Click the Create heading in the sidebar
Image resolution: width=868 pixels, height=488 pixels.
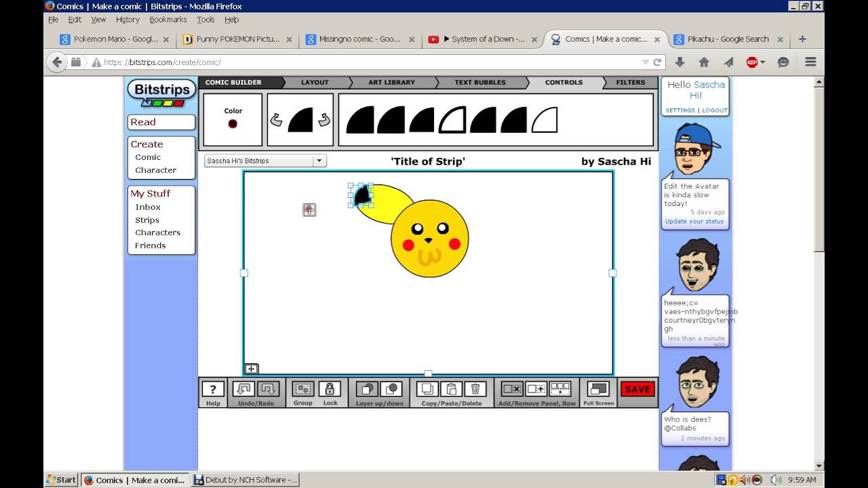(x=147, y=144)
